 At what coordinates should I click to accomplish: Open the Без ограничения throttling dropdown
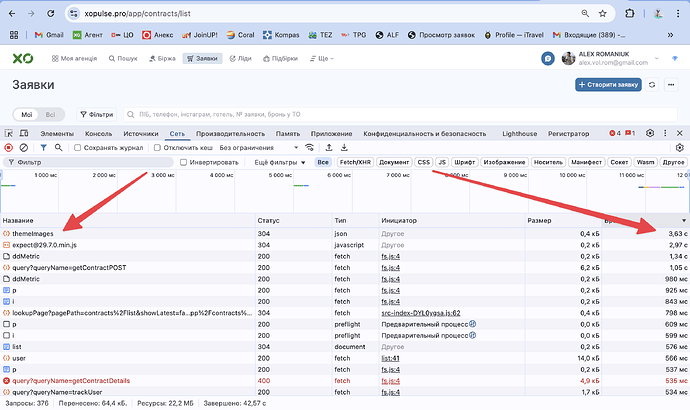[259, 148]
